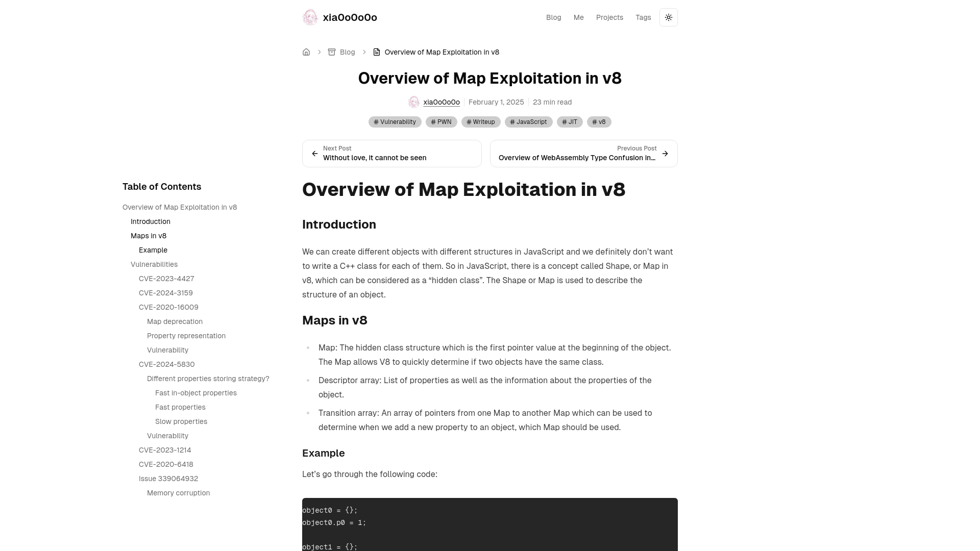
Task: Jump to 'Different properties storing strategy?' section
Action: pyautogui.click(x=208, y=379)
